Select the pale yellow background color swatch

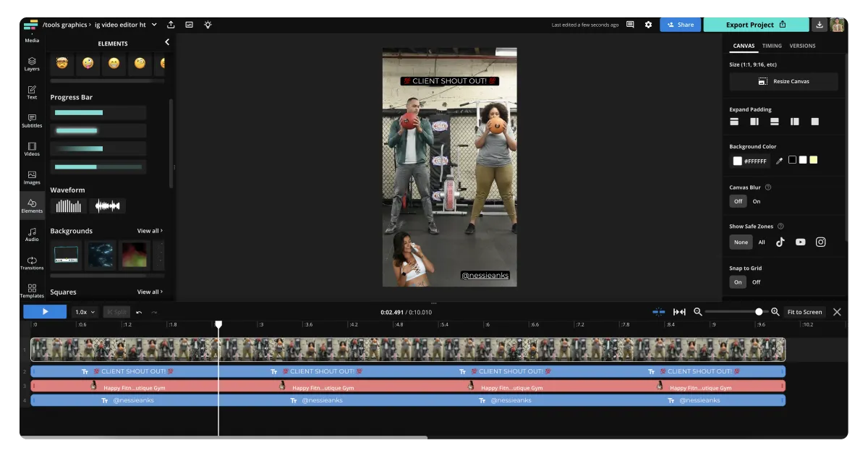point(813,160)
